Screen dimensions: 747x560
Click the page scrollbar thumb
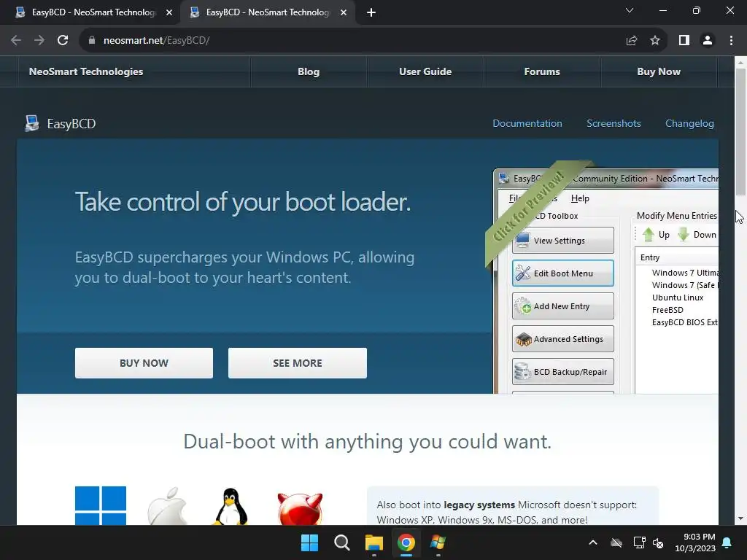click(740, 132)
